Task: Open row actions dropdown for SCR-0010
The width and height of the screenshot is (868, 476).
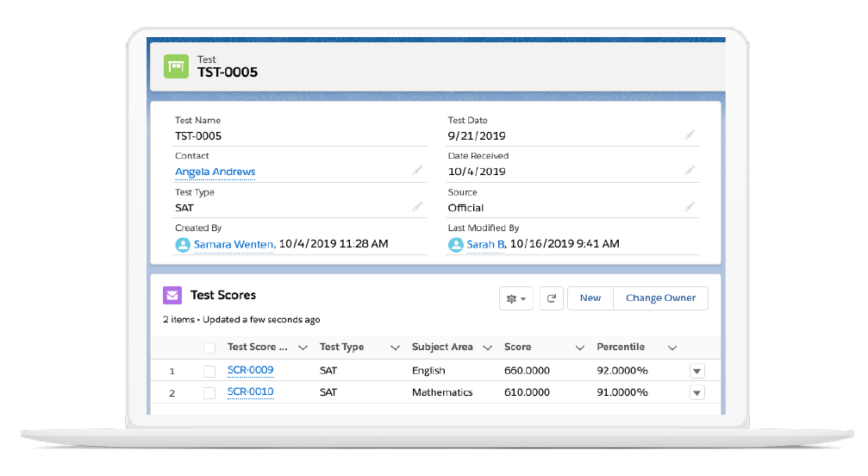Action: (x=697, y=393)
